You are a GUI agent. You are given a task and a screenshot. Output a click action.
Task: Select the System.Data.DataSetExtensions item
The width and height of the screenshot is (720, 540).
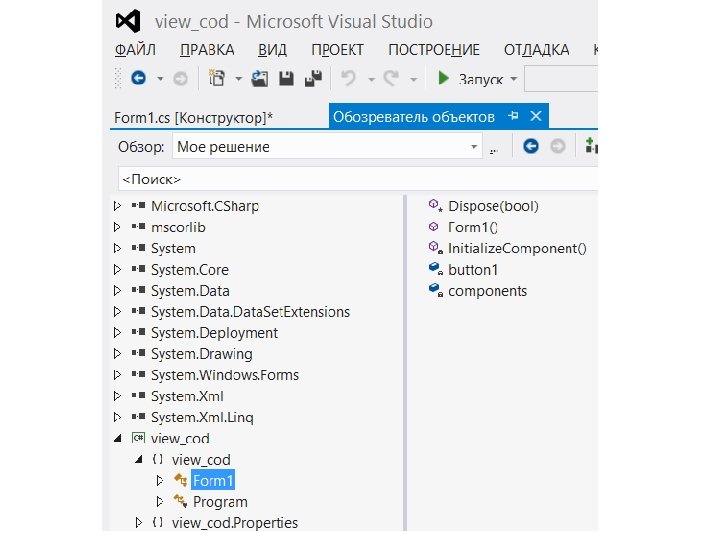point(250,312)
